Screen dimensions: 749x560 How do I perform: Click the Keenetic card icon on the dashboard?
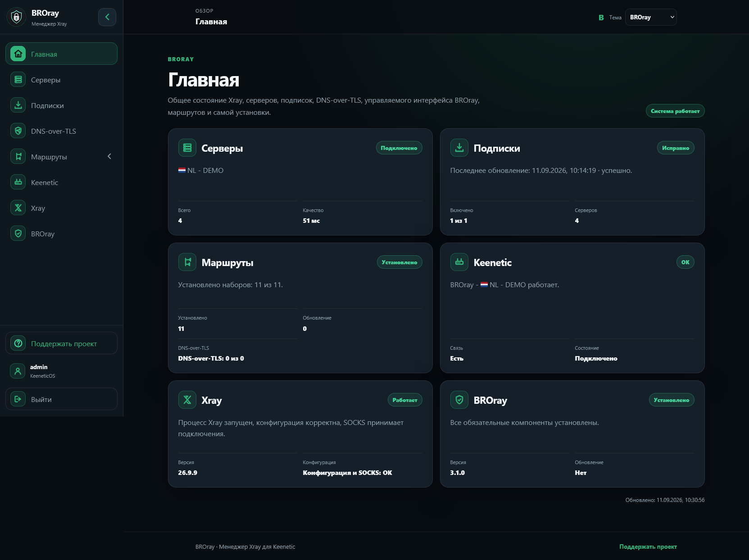[x=459, y=262]
